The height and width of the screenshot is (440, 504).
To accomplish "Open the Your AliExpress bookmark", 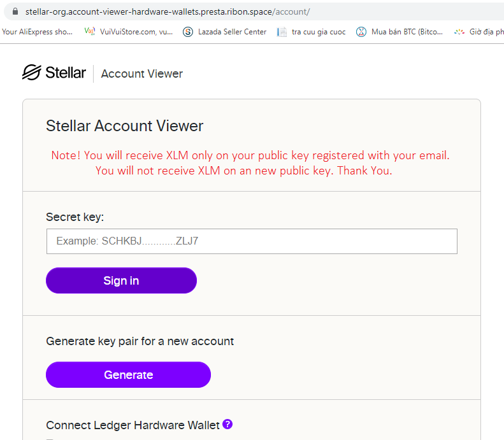I will [x=37, y=32].
